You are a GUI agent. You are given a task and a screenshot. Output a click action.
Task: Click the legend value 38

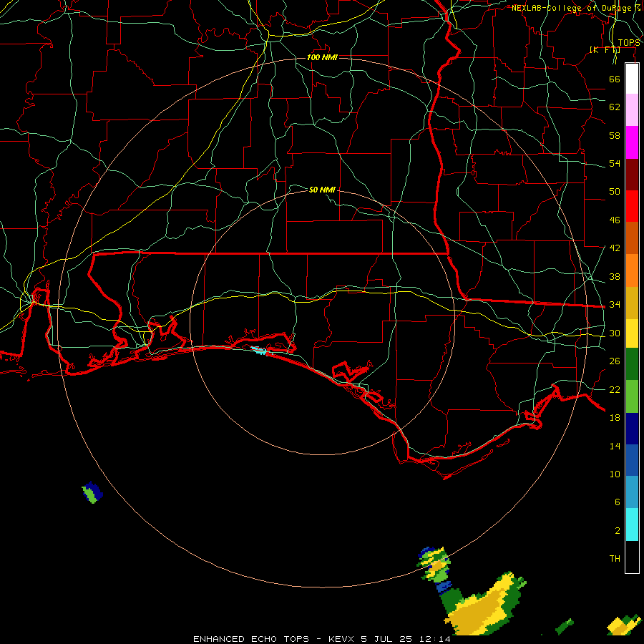pos(615,276)
